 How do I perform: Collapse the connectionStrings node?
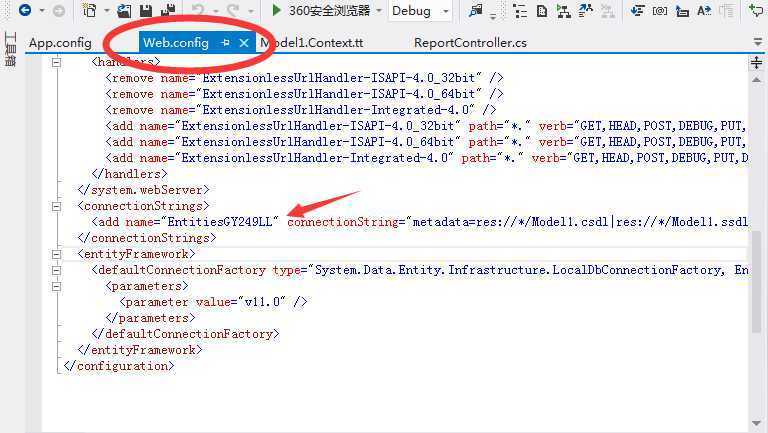(56, 206)
